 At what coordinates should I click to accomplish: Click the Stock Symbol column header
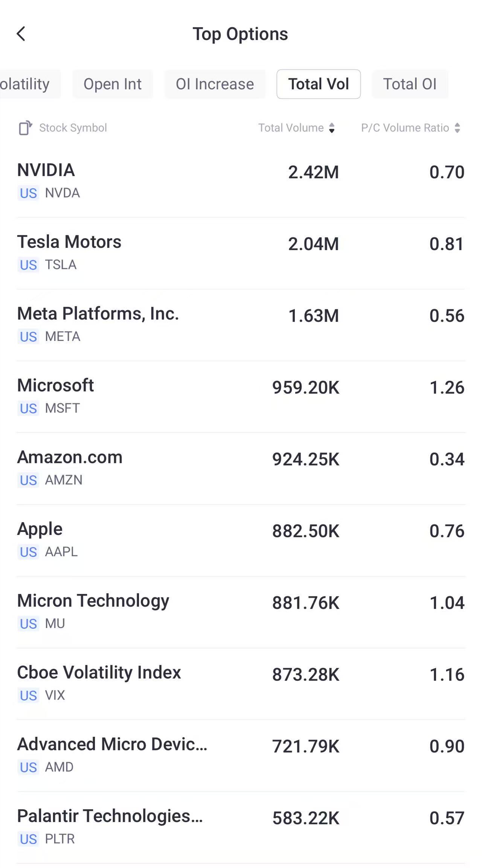(73, 128)
